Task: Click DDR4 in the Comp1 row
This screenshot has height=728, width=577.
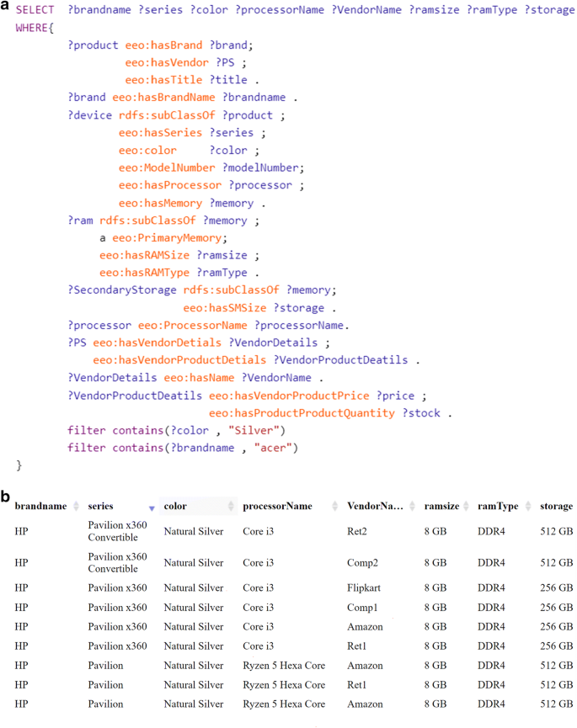Action: click(491, 608)
